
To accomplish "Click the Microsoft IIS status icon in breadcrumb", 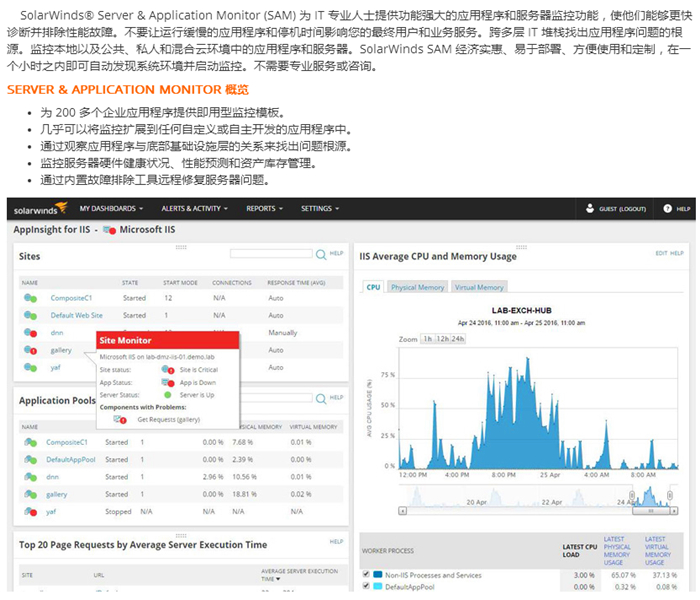I will point(109,230).
